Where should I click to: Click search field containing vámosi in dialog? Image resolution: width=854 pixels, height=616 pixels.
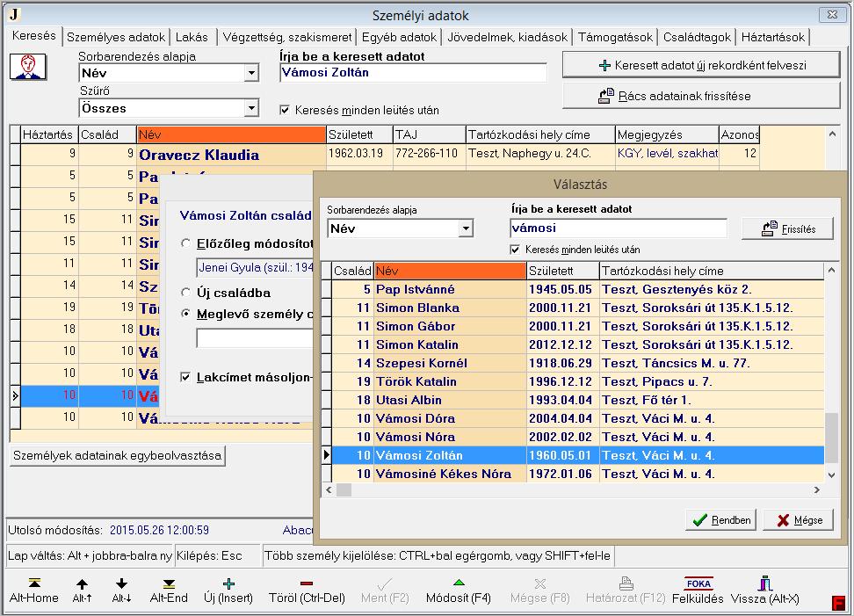[619, 228]
